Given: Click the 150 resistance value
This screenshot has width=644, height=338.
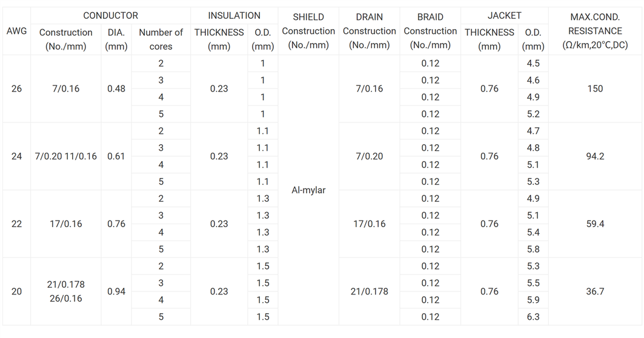Looking at the screenshot, I should point(595,89).
